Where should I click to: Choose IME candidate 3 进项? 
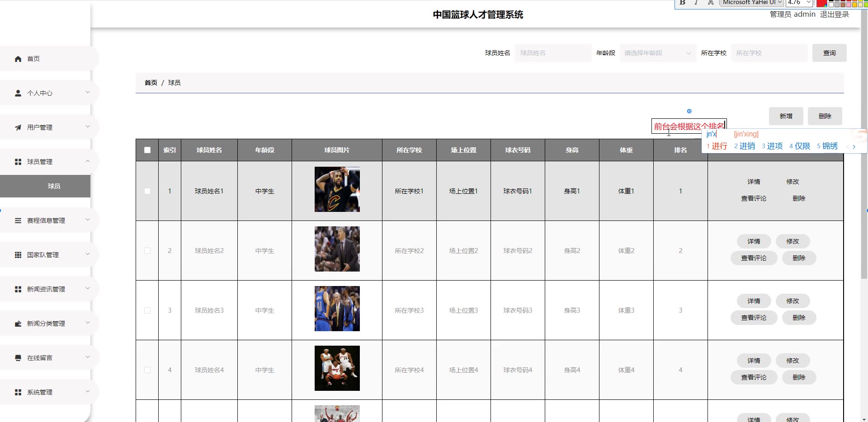pyautogui.click(x=772, y=146)
